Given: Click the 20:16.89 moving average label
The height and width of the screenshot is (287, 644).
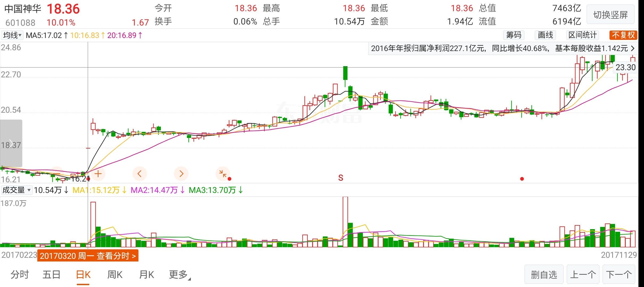Looking at the screenshot, I should (x=124, y=35).
